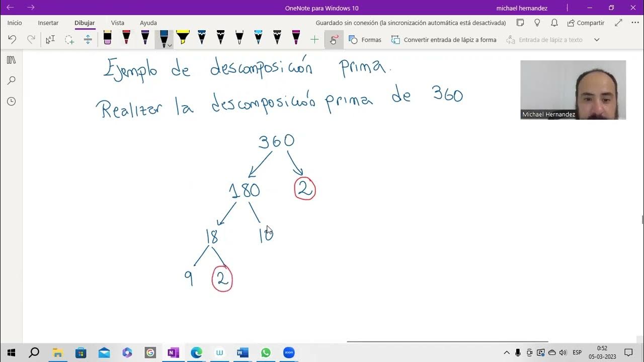The width and height of the screenshot is (644, 362).
Task: Select the light blue pencil
Action: (258, 38)
